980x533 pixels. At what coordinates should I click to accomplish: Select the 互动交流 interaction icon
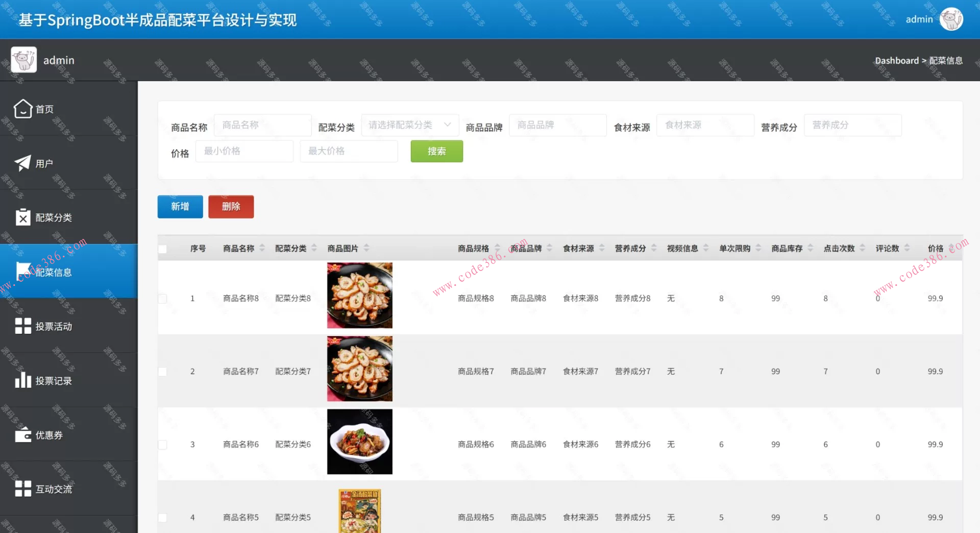(x=22, y=489)
